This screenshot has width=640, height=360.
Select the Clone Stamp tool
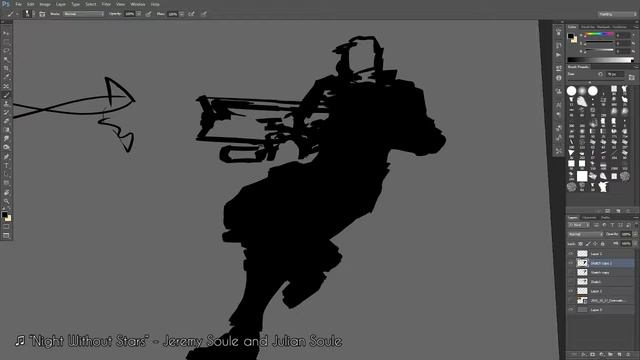[x=6, y=104]
